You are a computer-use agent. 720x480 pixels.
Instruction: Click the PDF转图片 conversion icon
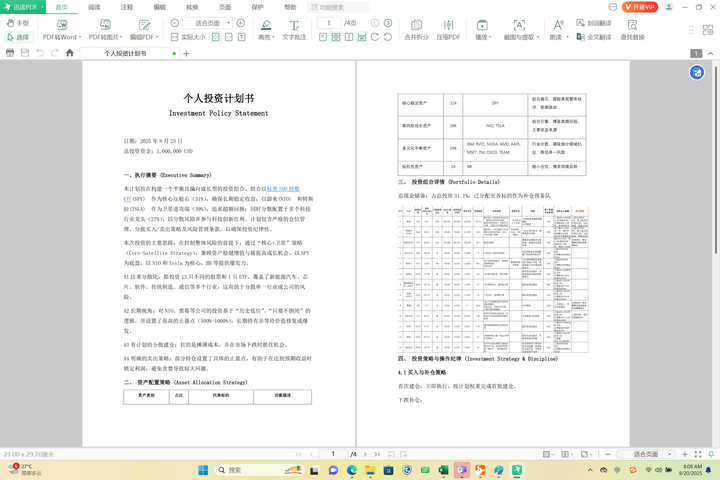tap(107, 24)
